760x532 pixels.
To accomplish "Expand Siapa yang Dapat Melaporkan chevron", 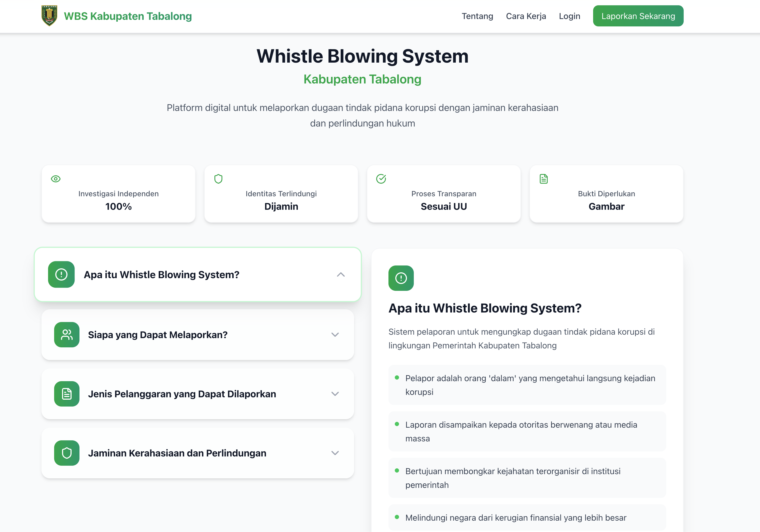I will (335, 335).
